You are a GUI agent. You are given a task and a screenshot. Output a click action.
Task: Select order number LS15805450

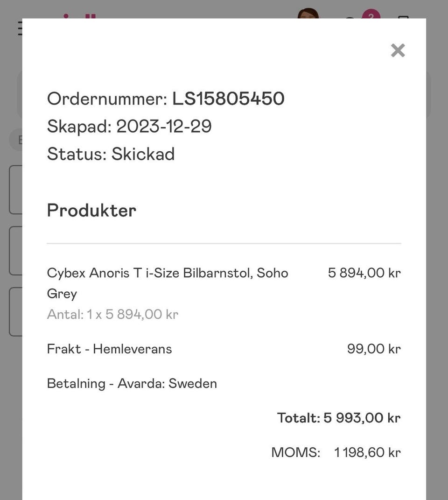(228, 98)
